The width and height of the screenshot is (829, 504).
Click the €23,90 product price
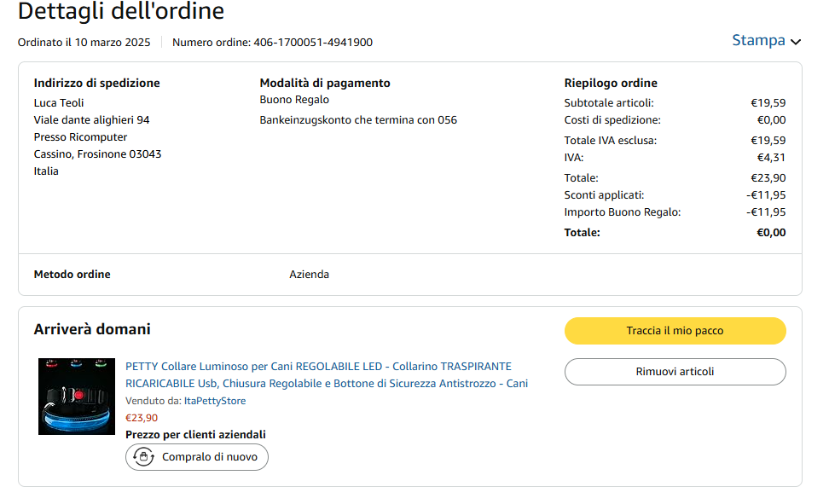pos(142,418)
